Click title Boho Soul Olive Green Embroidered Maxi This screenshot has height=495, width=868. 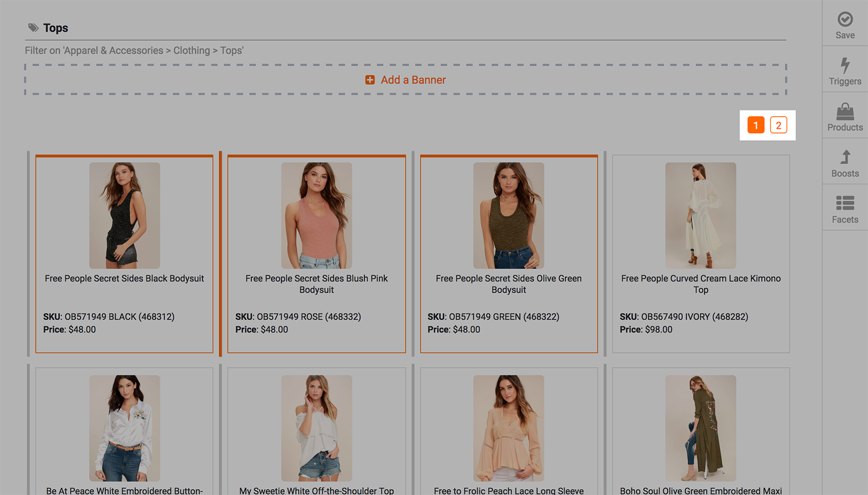[x=701, y=491]
